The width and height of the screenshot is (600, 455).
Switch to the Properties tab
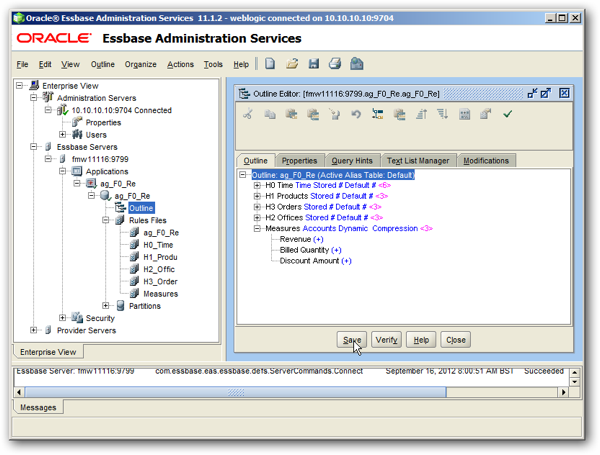point(299,161)
